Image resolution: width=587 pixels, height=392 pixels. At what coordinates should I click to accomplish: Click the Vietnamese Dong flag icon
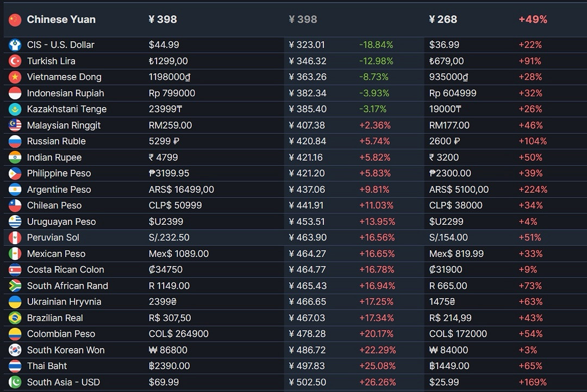coord(15,77)
